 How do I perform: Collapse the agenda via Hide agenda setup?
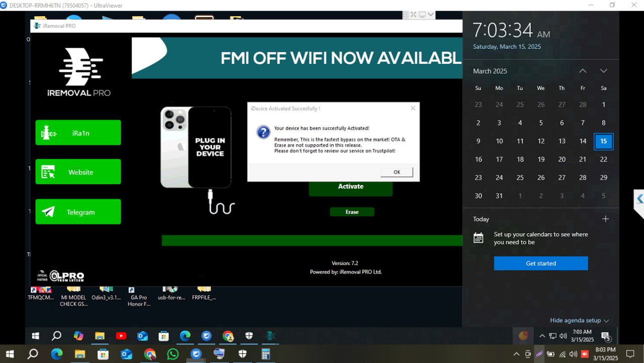point(580,320)
